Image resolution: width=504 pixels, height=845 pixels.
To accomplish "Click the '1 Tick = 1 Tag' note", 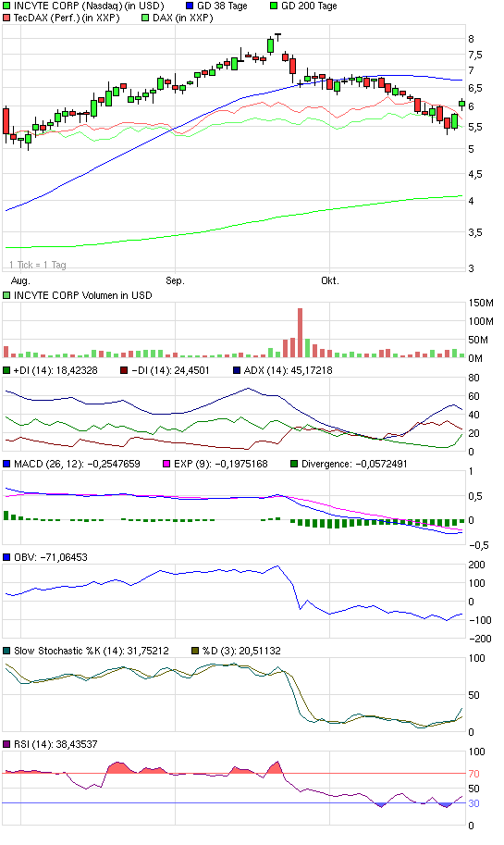I will point(38,265).
